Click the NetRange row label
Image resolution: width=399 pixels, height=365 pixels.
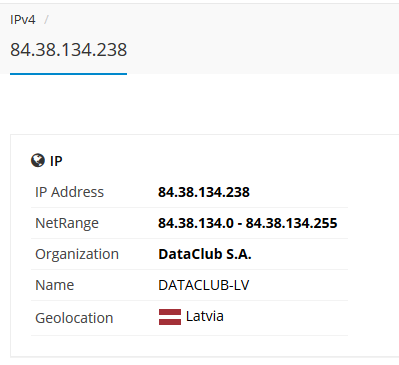pos(67,223)
